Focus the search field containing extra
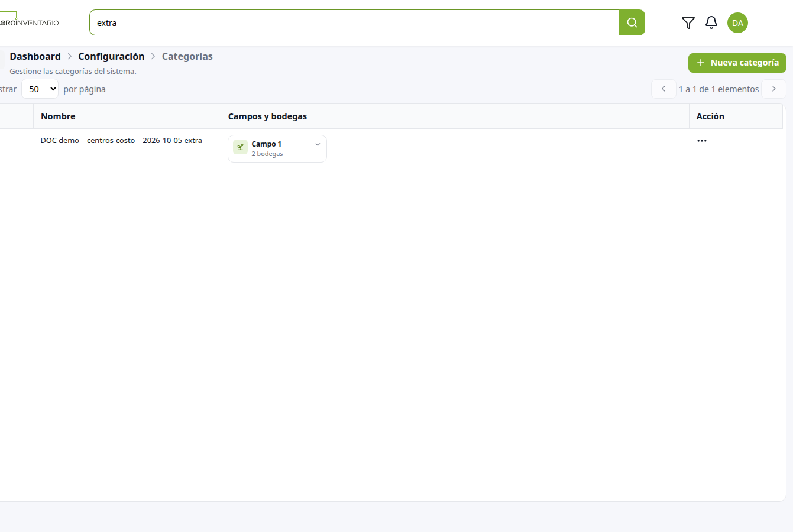This screenshot has height=532, width=793. 354,22
